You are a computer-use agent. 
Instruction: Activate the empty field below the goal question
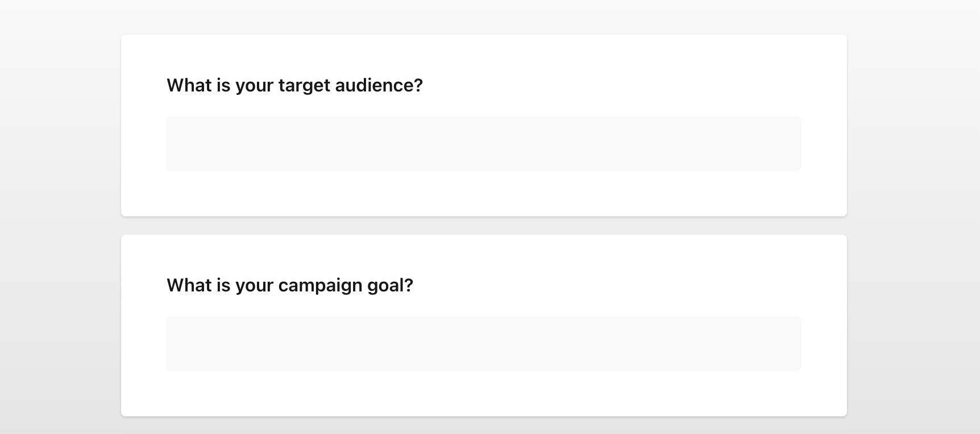tap(484, 344)
